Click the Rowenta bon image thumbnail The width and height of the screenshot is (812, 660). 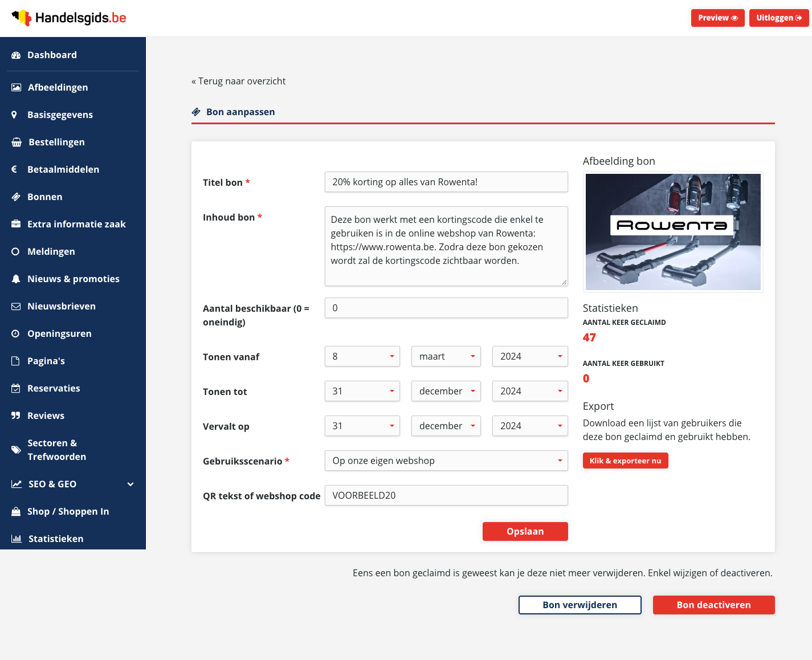click(x=673, y=232)
